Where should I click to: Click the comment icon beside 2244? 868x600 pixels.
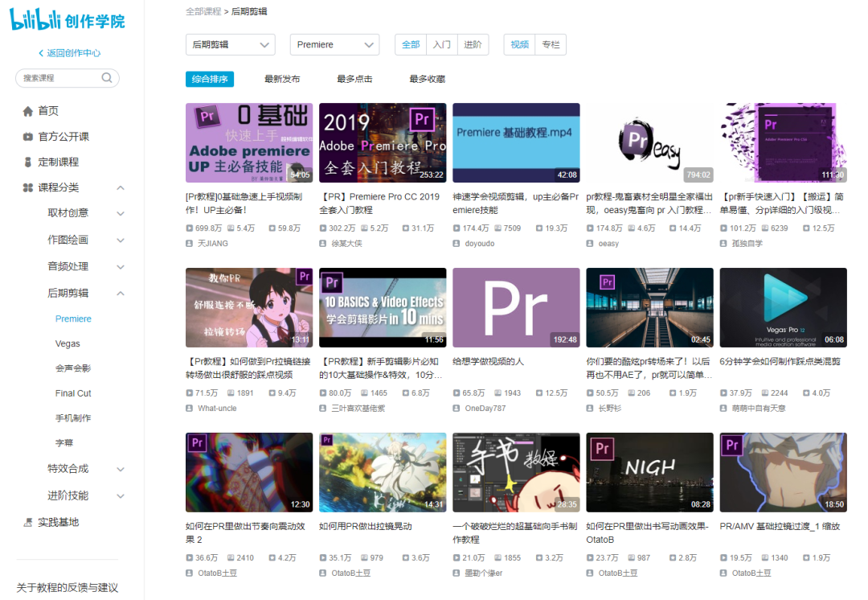(764, 392)
